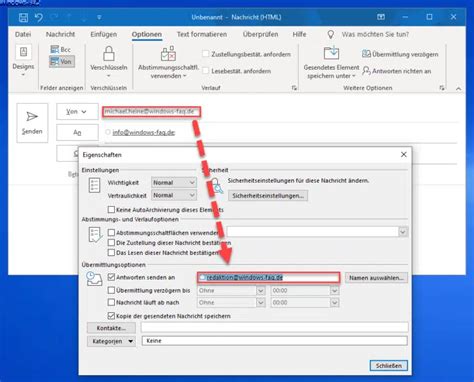The image size is (474, 382).
Task: Open the Kategorien dropdown button
Action: [x=111, y=341]
